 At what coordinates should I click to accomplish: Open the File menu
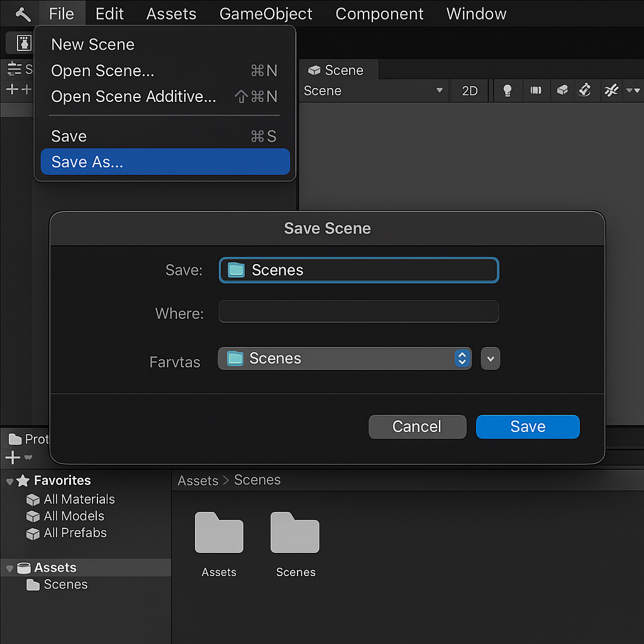(62, 14)
